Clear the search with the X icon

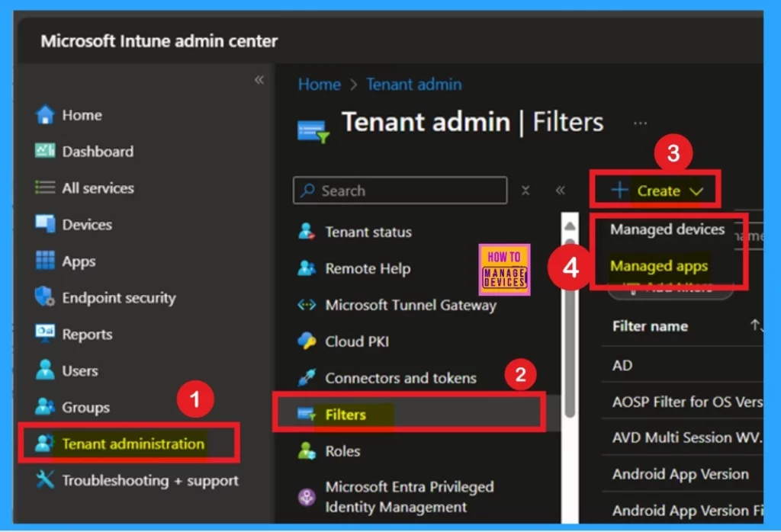tap(525, 190)
